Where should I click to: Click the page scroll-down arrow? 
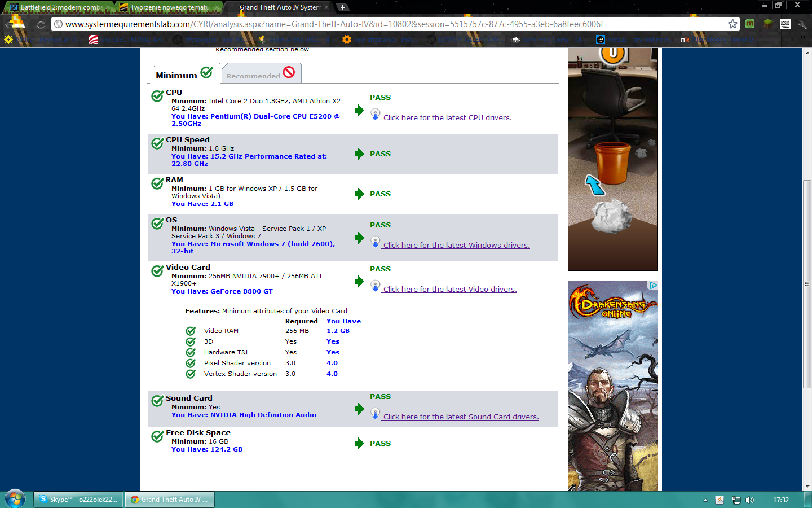(x=807, y=486)
